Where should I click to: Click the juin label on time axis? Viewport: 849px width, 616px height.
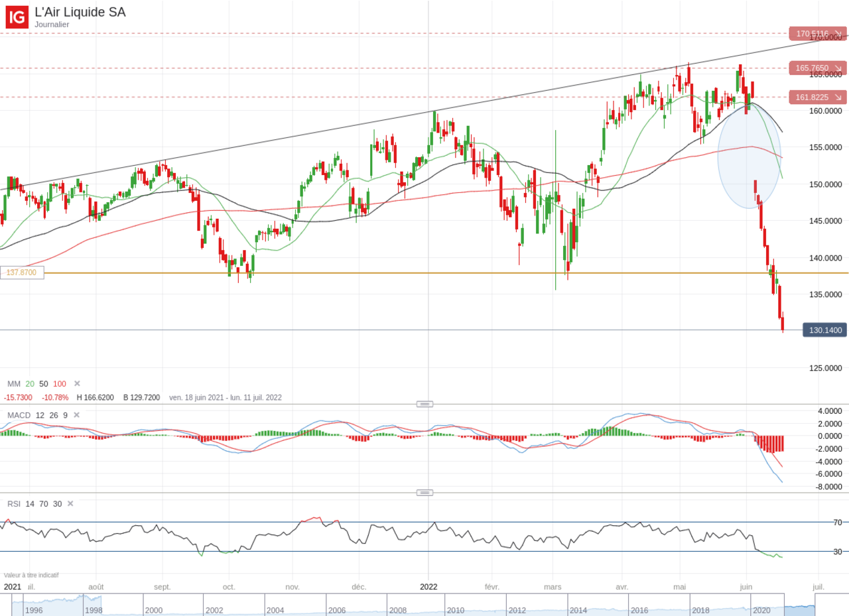[x=746, y=587]
